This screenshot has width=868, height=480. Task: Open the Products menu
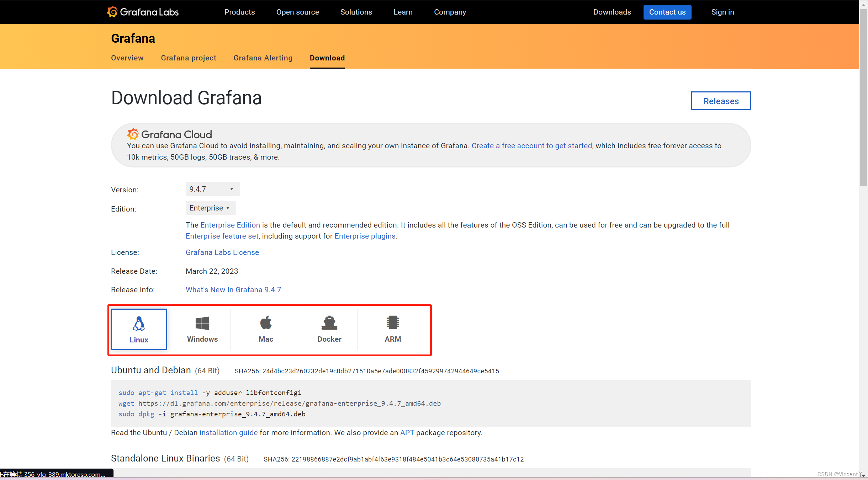[x=239, y=12]
